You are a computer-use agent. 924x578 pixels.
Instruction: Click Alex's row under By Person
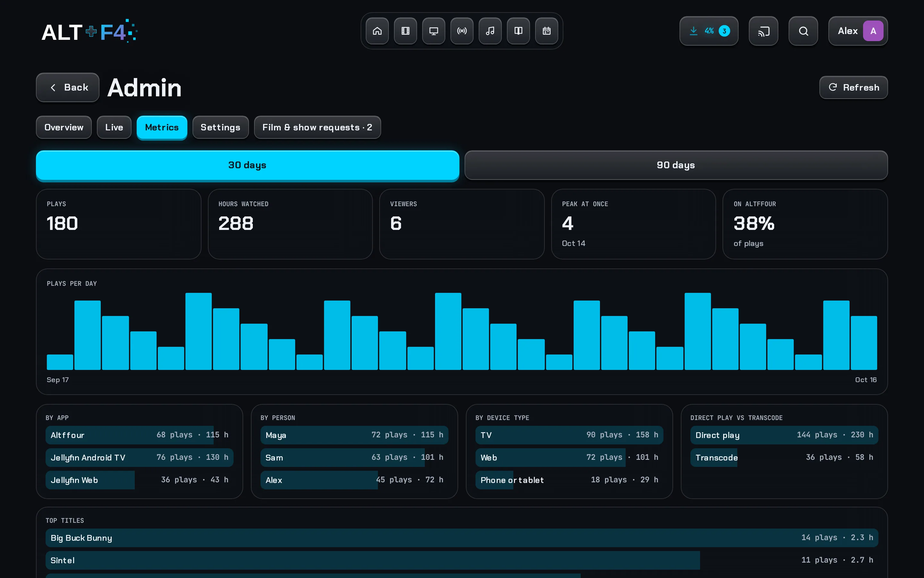click(354, 480)
